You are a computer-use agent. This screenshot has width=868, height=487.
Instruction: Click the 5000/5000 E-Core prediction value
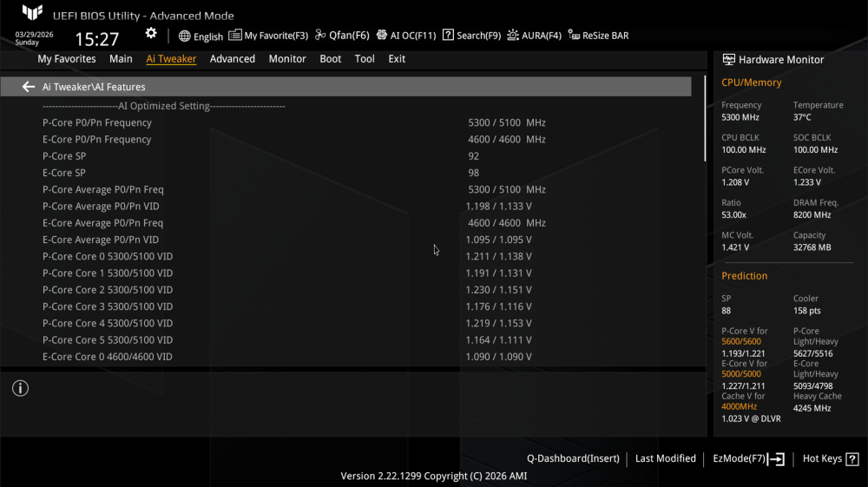pyautogui.click(x=740, y=374)
